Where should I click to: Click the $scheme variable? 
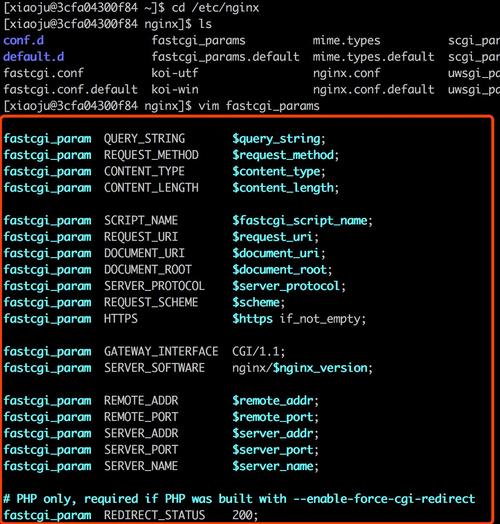click(x=256, y=302)
